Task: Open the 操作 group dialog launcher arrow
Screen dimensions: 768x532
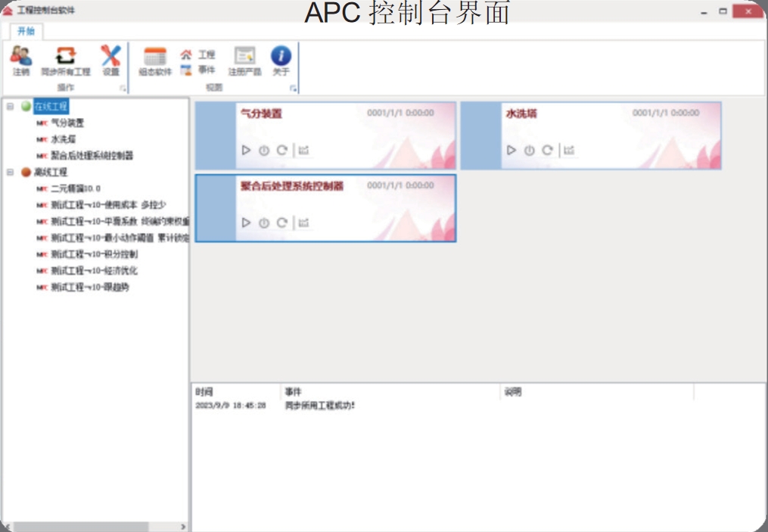Action: [x=122, y=89]
